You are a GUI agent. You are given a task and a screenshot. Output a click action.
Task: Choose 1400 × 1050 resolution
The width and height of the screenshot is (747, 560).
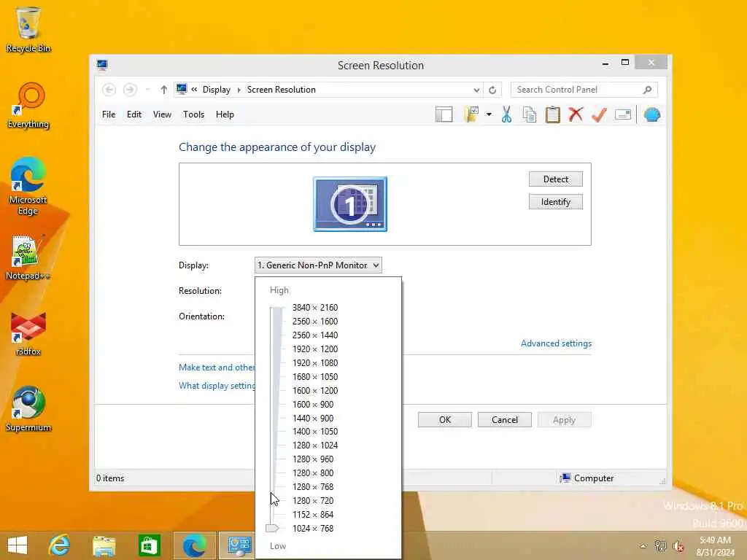pyautogui.click(x=315, y=432)
